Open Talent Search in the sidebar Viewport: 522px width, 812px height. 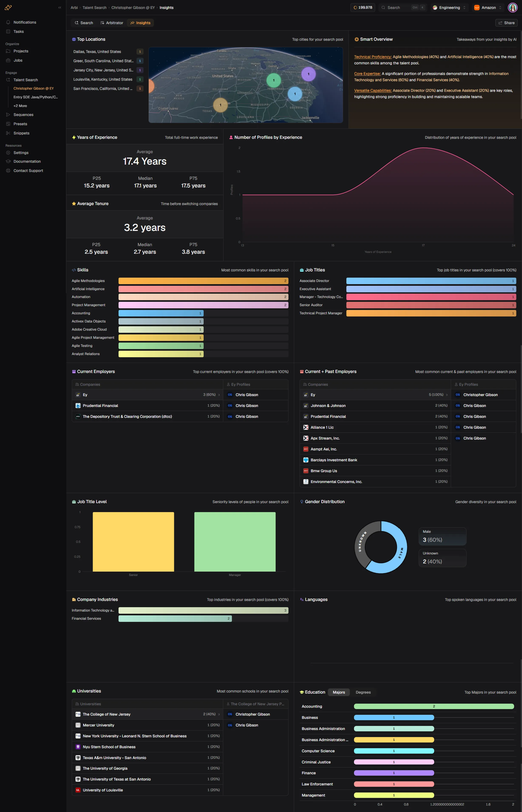[x=26, y=80]
